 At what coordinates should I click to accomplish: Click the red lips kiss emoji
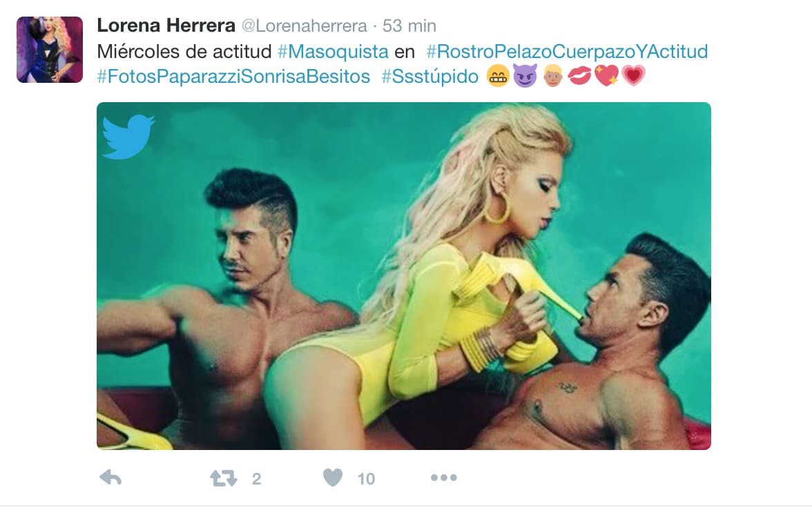click(579, 76)
